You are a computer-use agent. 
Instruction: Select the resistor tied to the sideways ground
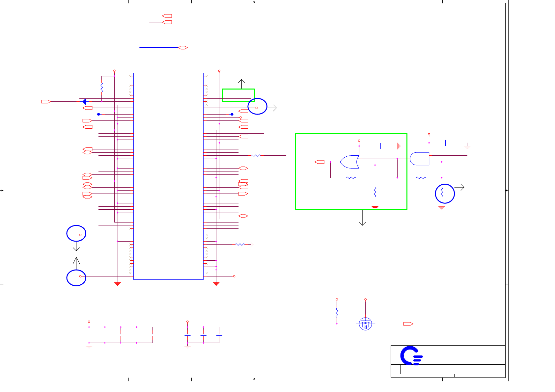(240, 245)
